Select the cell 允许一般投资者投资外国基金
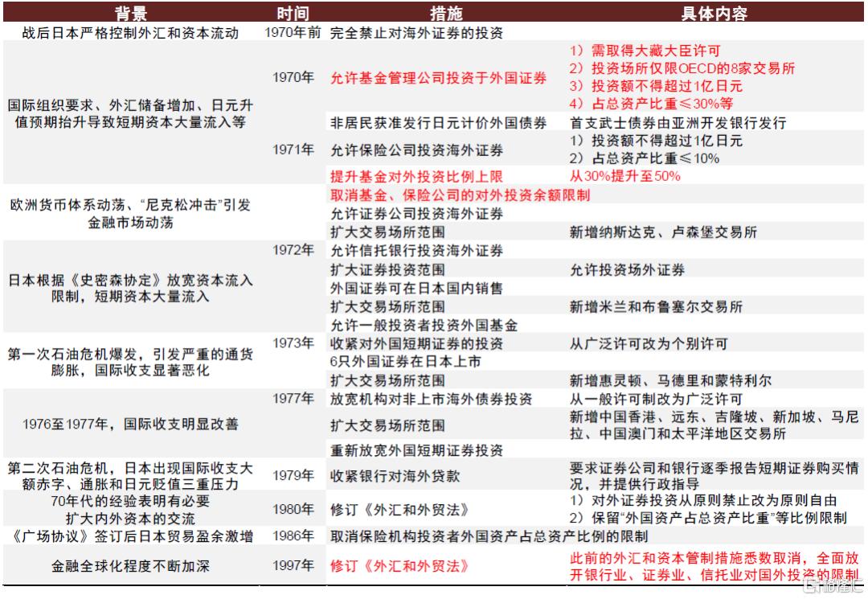This screenshot has width=868, height=599. 424,325
